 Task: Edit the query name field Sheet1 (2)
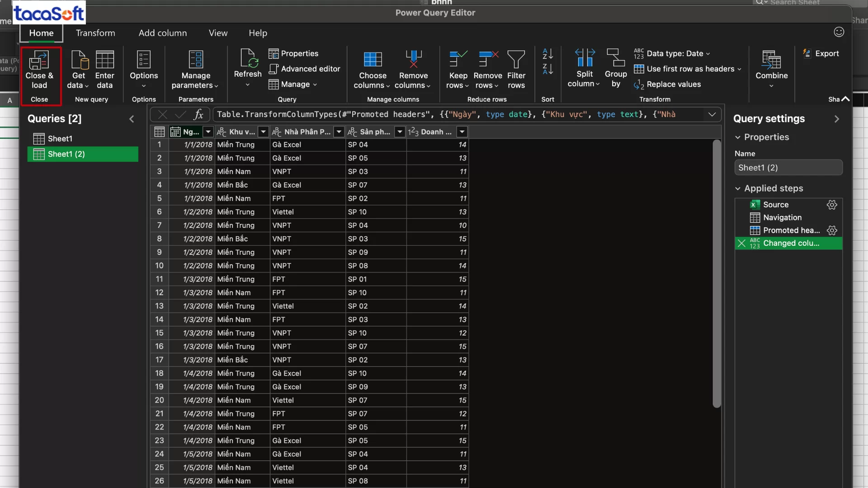[788, 167]
